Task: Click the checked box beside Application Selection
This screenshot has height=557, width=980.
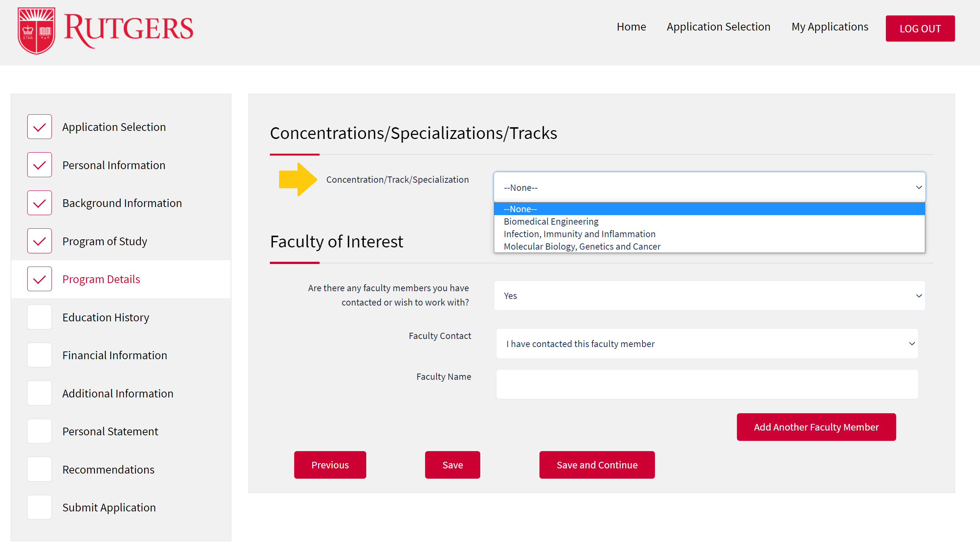Action: point(39,127)
